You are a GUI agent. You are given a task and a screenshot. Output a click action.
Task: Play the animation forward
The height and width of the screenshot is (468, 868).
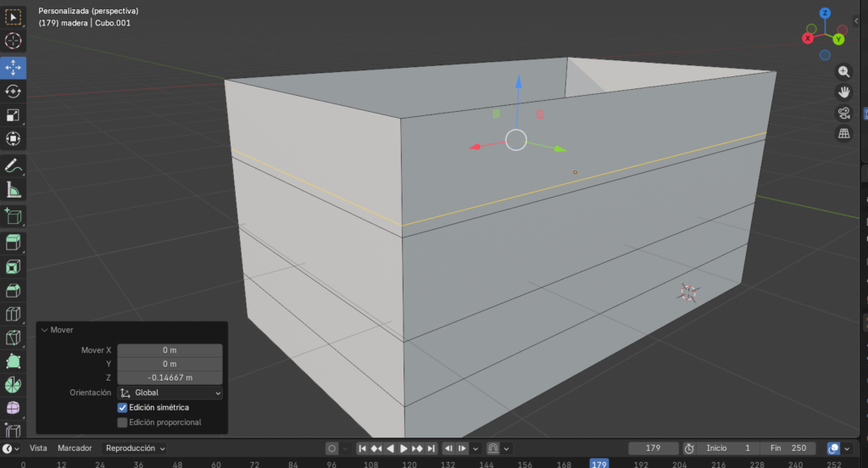(403, 448)
